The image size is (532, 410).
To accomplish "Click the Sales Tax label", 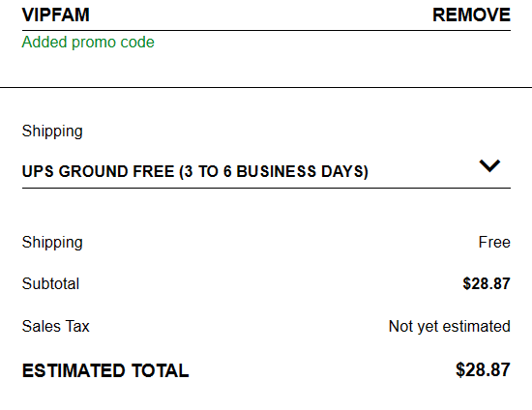I will pos(56,326).
